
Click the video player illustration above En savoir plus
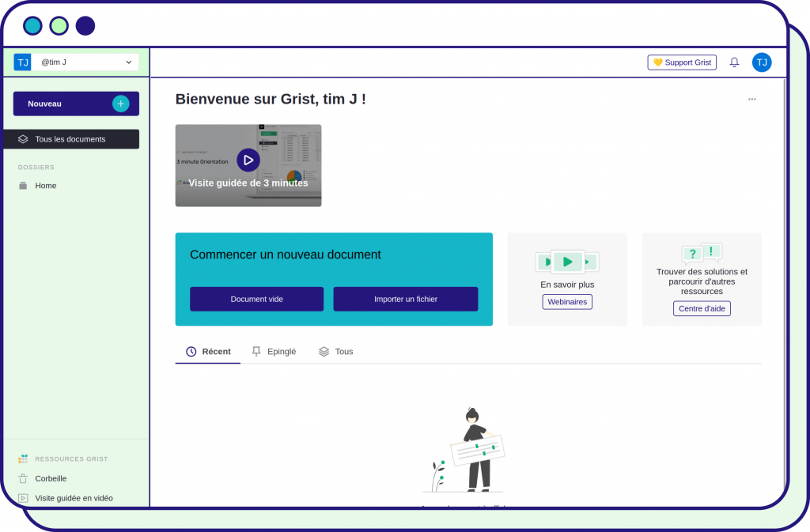tap(567, 262)
